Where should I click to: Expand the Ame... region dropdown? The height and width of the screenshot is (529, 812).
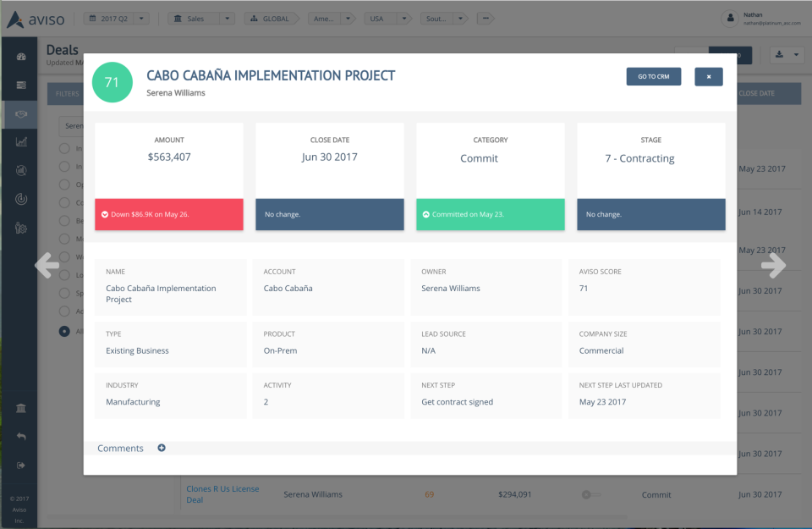pos(348,19)
